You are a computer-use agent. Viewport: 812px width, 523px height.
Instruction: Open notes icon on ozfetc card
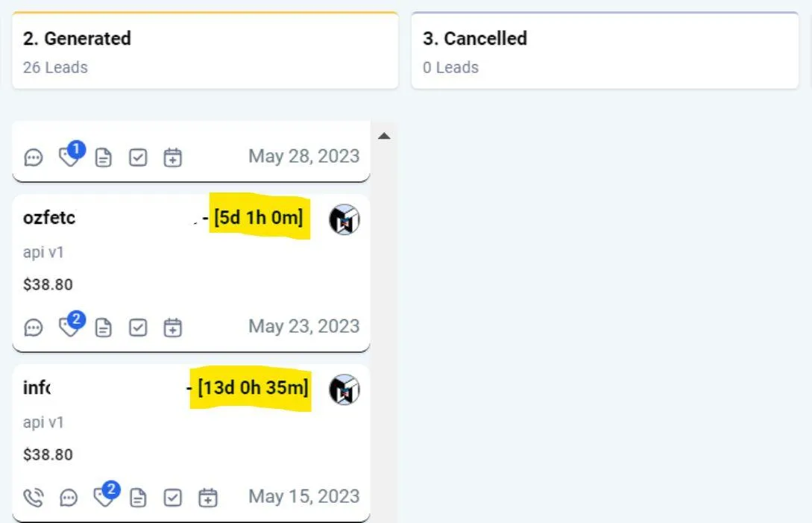pyautogui.click(x=104, y=328)
